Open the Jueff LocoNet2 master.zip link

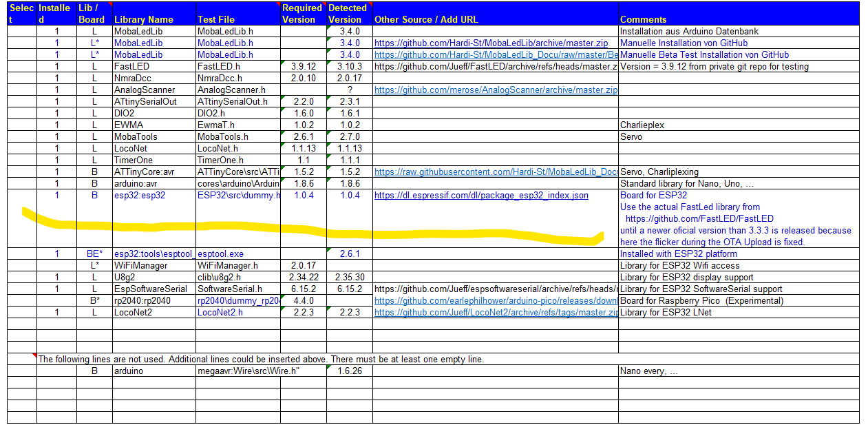[496, 313]
